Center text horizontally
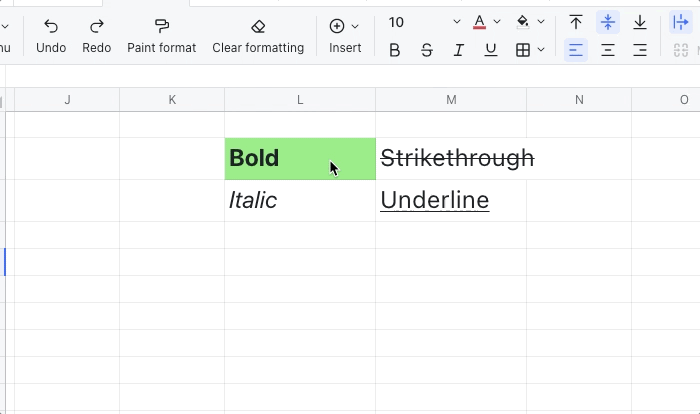The width and height of the screenshot is (700, 414). pyautogui.click(x=608, y=50)
